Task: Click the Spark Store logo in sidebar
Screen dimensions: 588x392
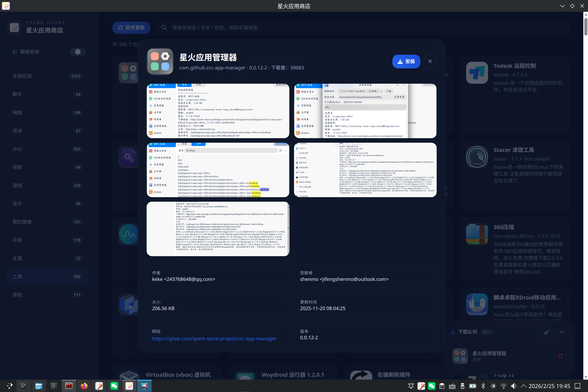Action: 14,27
